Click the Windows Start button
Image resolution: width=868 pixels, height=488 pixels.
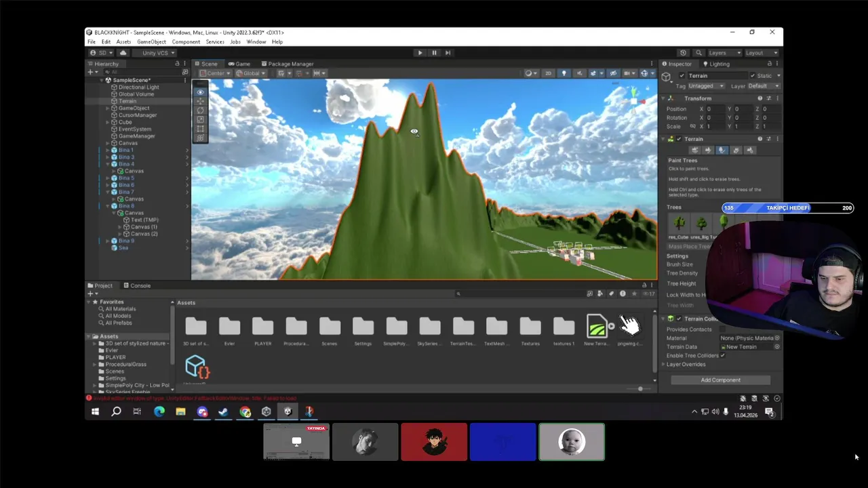tap(95, 411)
